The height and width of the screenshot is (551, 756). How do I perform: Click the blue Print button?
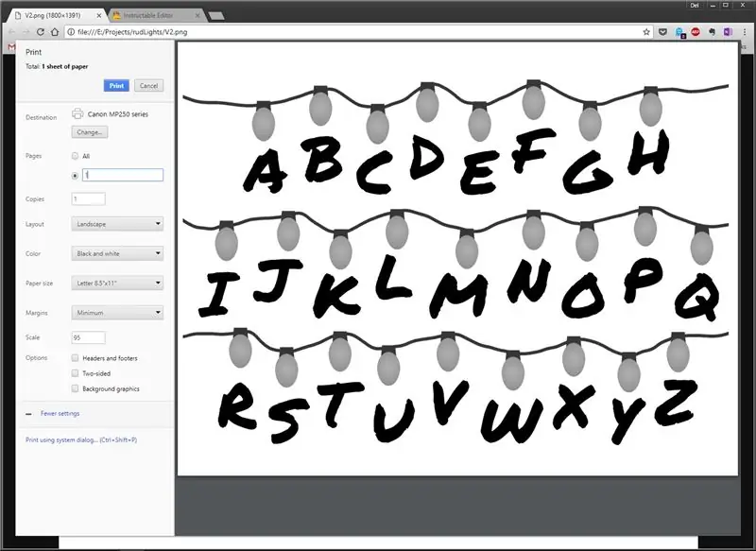[116, 85]
